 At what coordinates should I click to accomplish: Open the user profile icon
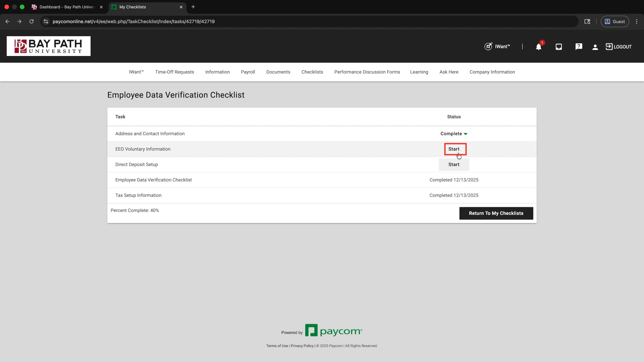click(595, 47)
